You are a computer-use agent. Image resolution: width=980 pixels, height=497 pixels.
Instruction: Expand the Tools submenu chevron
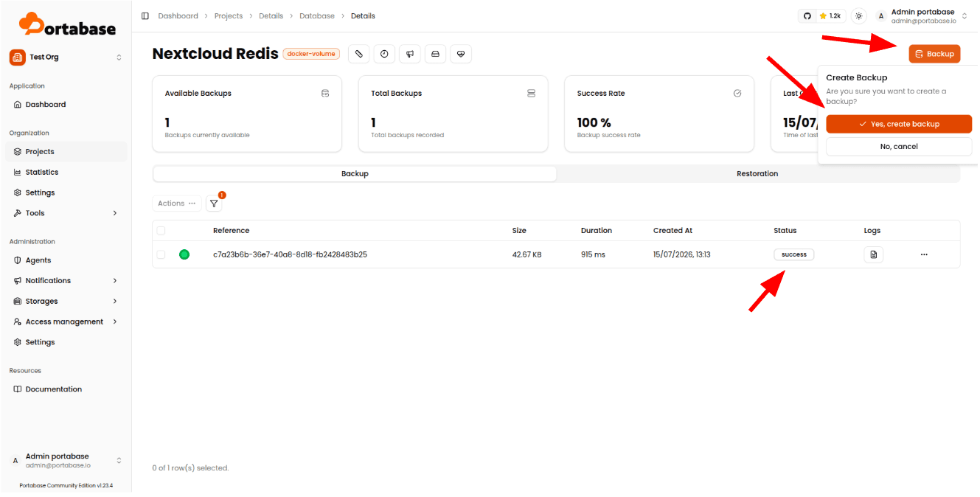point(114,213)
